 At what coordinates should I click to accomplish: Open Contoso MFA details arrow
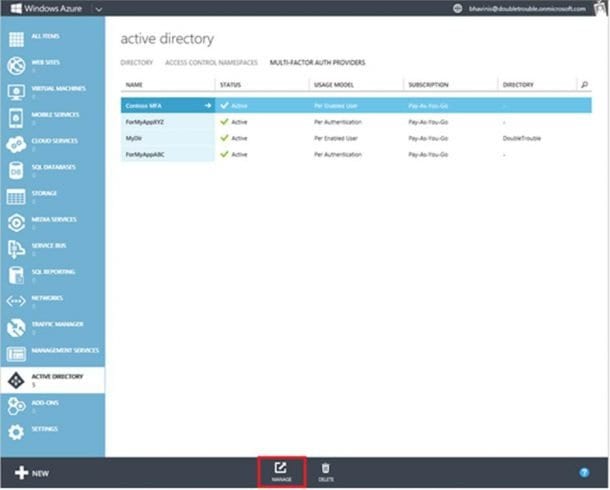(208, 104)
